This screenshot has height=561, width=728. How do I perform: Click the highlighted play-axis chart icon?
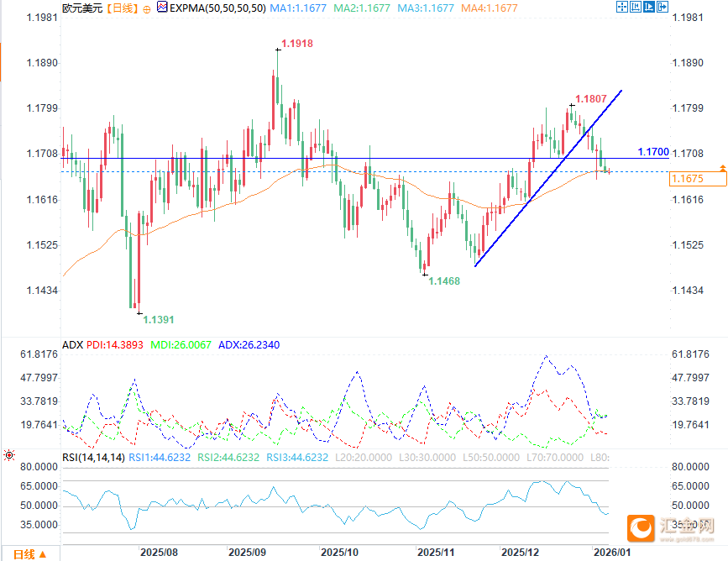(648, 7)
